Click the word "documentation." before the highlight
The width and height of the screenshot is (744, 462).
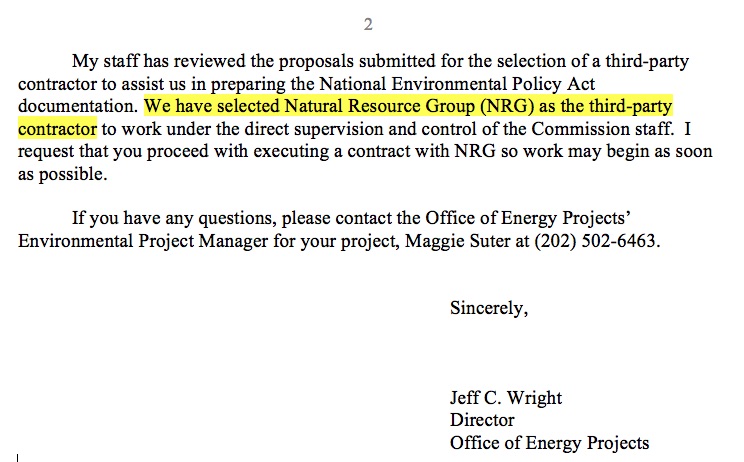[78, 106]
